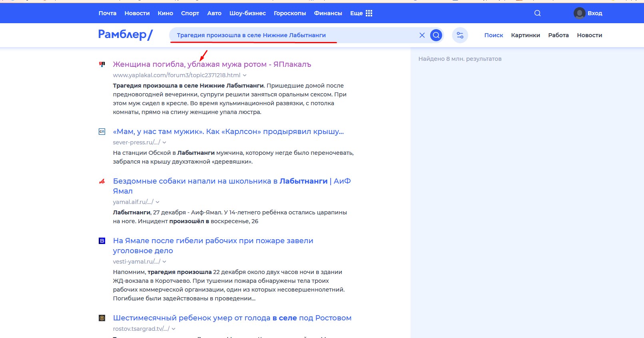Click the tsargrad favicon next to Шестимесячный ребенок result
Image resolution: width=644 pixels, height=338 pixels.
click(x=102, y=318)
